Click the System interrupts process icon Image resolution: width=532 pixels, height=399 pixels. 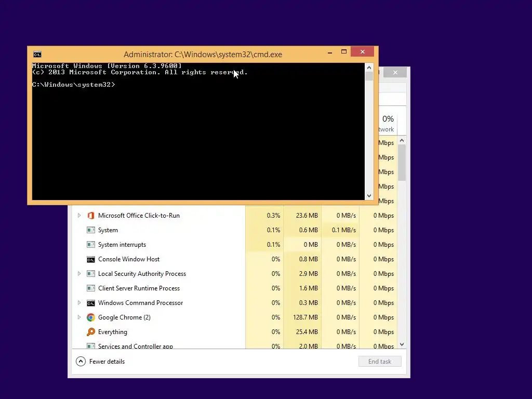pyautogui.click(x=90, y=245)
